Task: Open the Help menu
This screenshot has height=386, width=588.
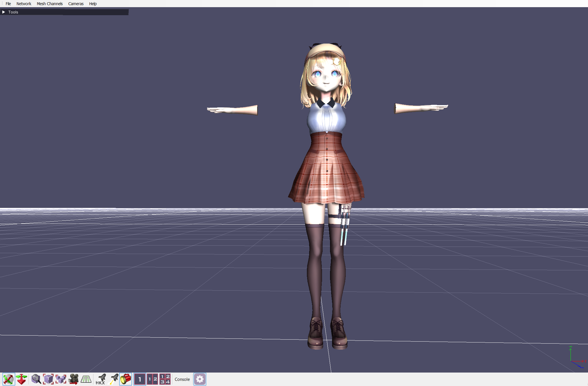Action: (93, 4)
